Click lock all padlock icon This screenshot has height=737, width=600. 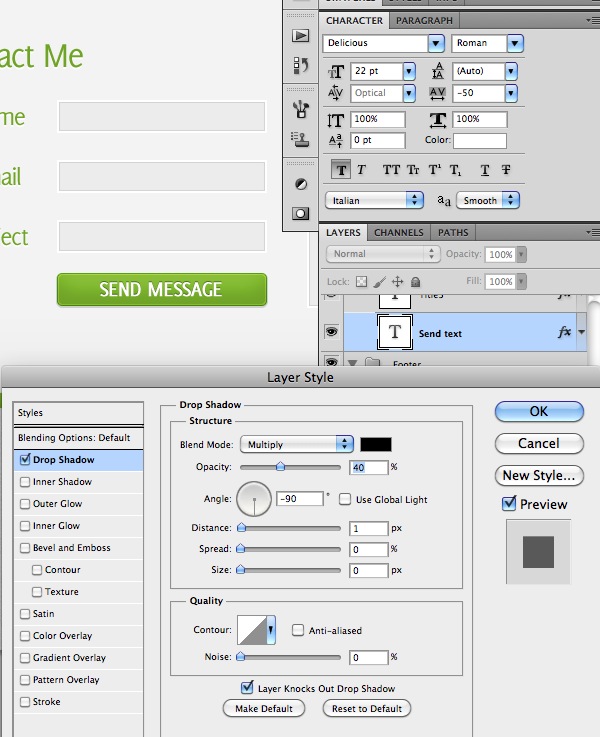(x=415, y=282)
